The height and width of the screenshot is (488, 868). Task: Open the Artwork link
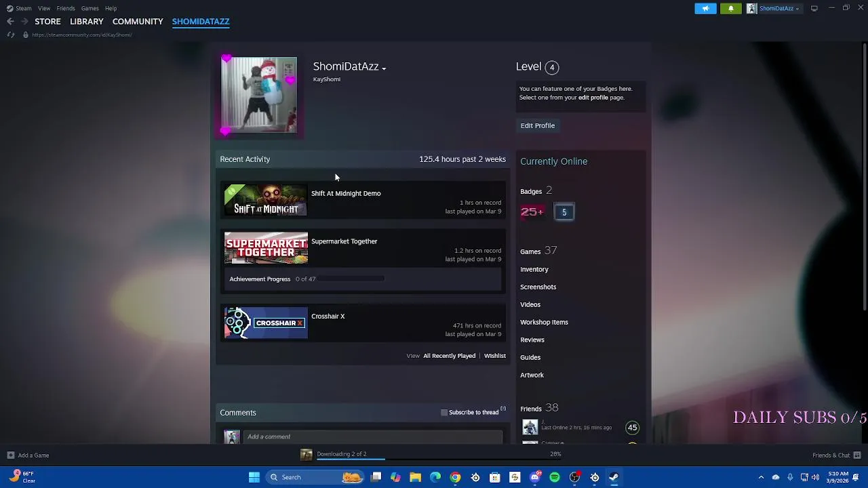532,375
